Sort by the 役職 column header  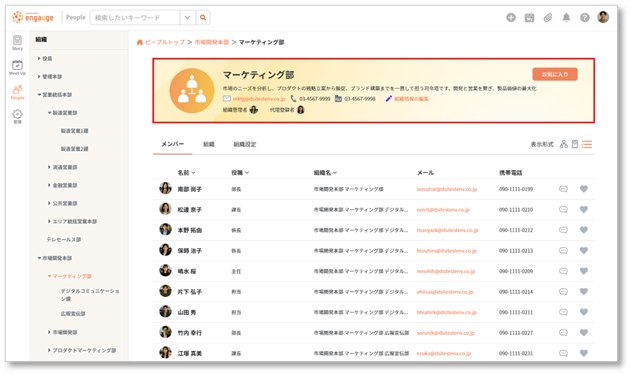point(240,173)
